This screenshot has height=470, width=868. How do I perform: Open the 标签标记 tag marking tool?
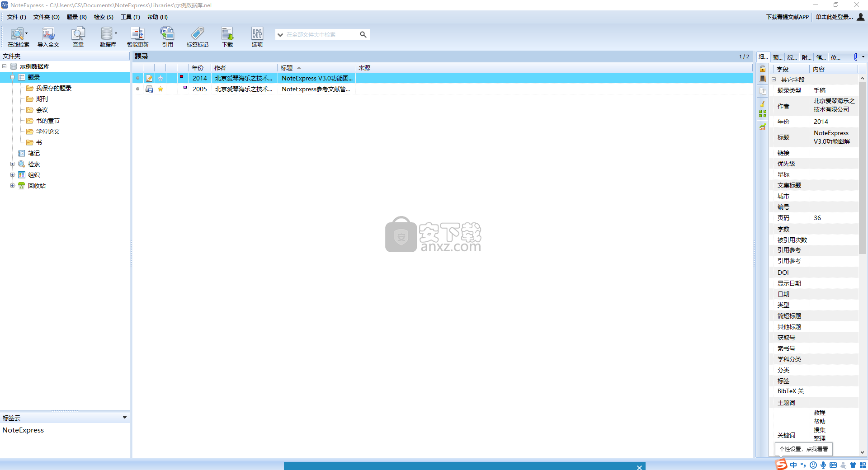(198, 37)
